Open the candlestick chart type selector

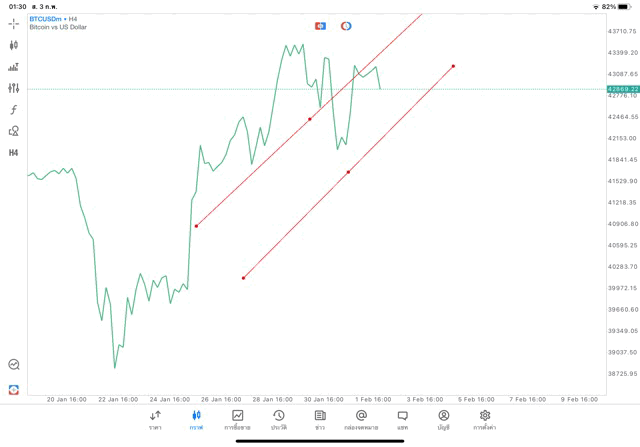14,45
